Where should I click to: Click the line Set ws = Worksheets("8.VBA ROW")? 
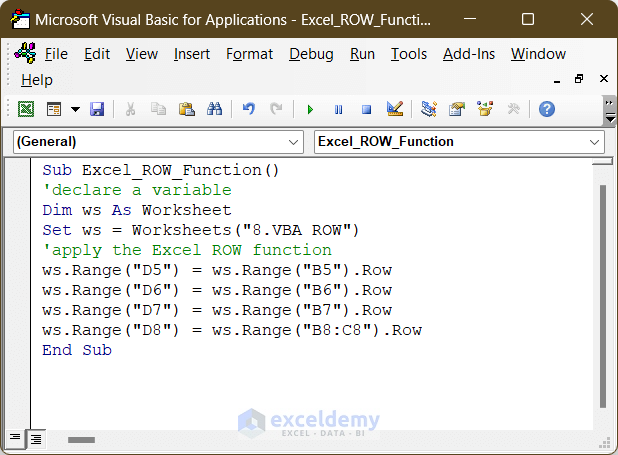201,230
